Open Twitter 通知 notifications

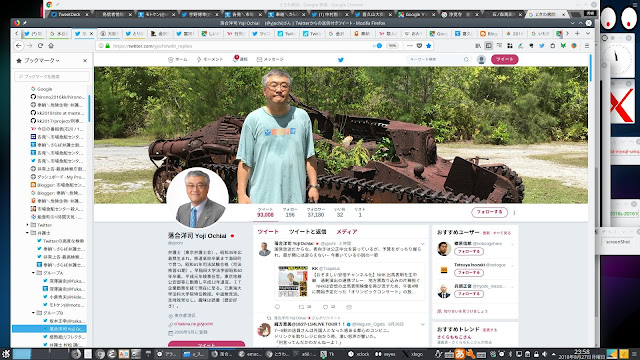click(240, 59)
